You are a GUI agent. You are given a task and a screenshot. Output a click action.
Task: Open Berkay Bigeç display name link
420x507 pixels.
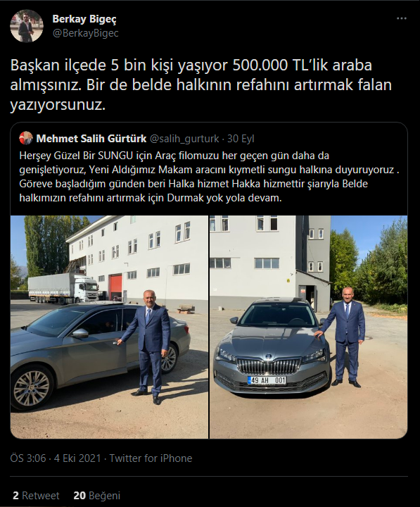(84, 19)
